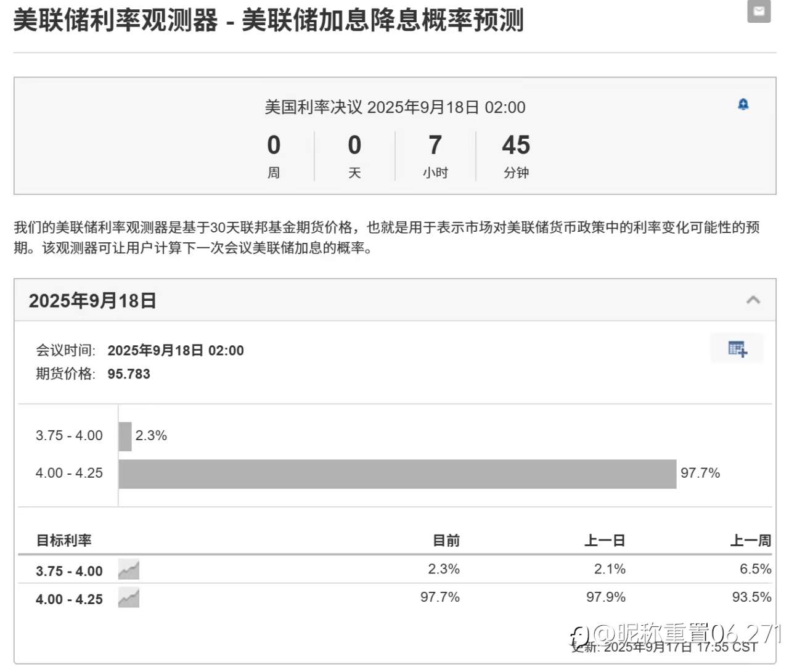Click the bold 4.00 - 4.25 table row label

69,599
